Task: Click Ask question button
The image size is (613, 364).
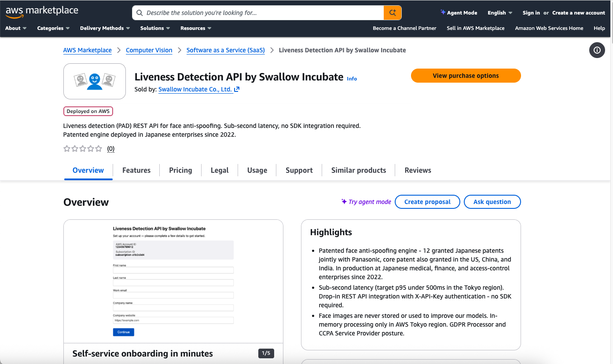Action: click(x=492, y=202)
